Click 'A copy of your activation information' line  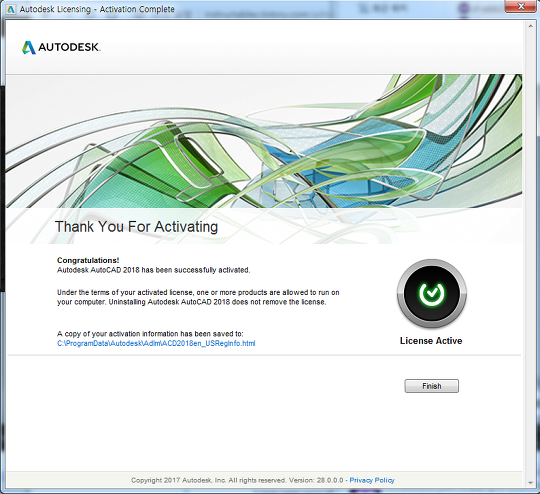pos(150,333)
